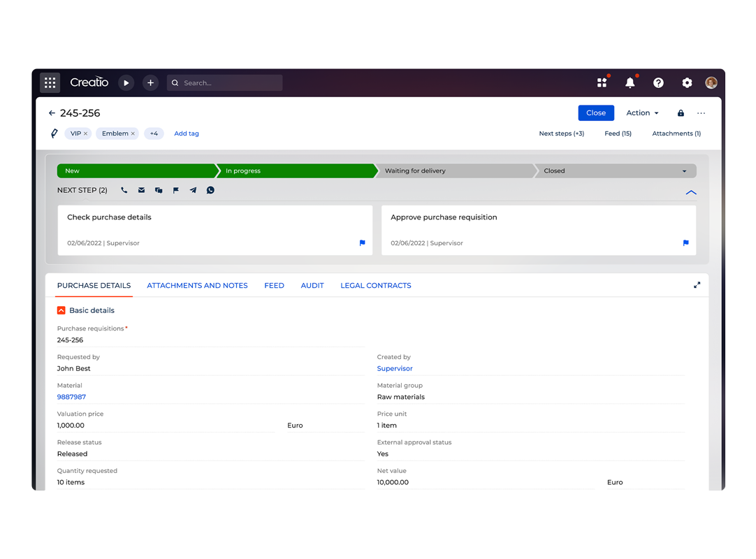Open the notifications bell

tap(630, 82)
